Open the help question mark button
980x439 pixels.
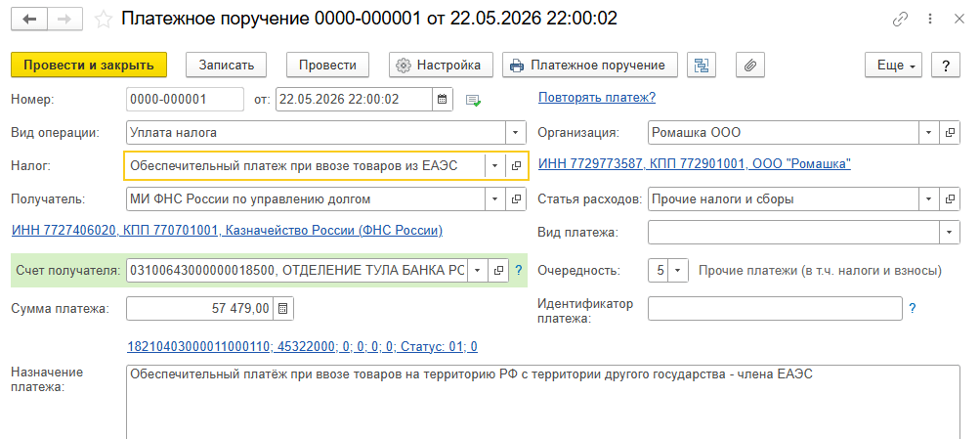pyautogui.click(x=946, y=66)
